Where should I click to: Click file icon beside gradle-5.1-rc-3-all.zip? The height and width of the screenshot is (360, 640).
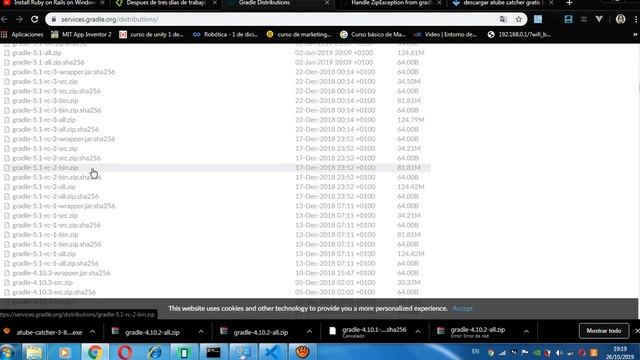pyautogui.click(x=7, y=120)
